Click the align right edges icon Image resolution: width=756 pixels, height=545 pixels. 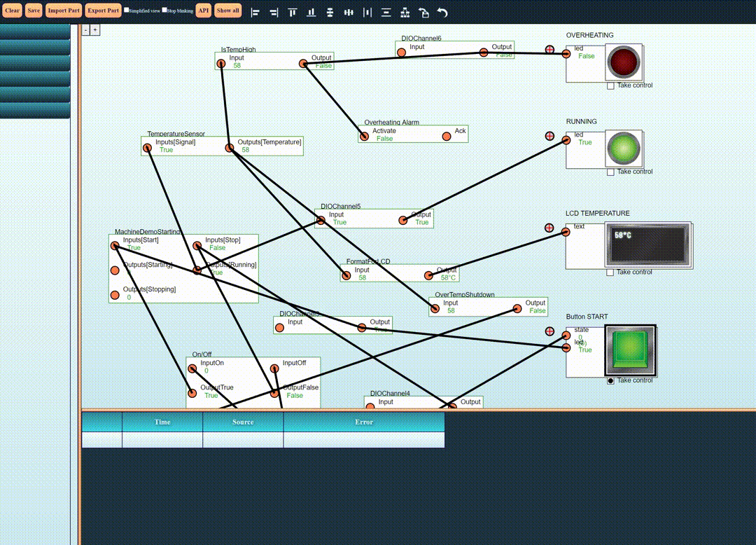274,13
